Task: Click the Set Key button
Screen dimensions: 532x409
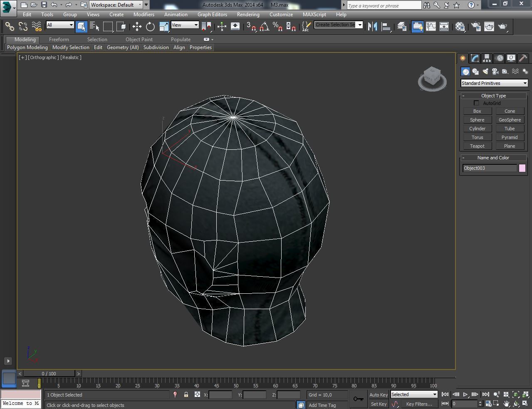Action: point(379,404)
